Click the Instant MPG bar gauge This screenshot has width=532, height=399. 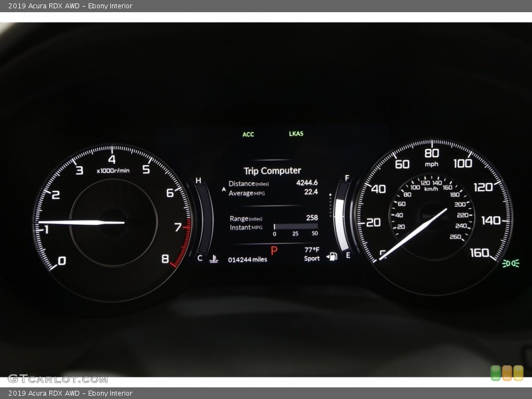pos(295,226)
